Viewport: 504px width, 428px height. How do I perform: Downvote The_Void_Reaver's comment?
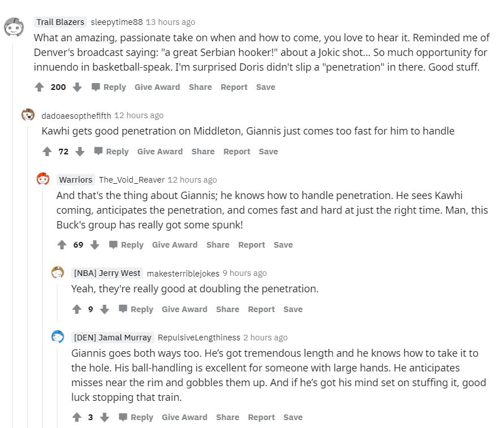pyautogui.click(x=95, y=245)
